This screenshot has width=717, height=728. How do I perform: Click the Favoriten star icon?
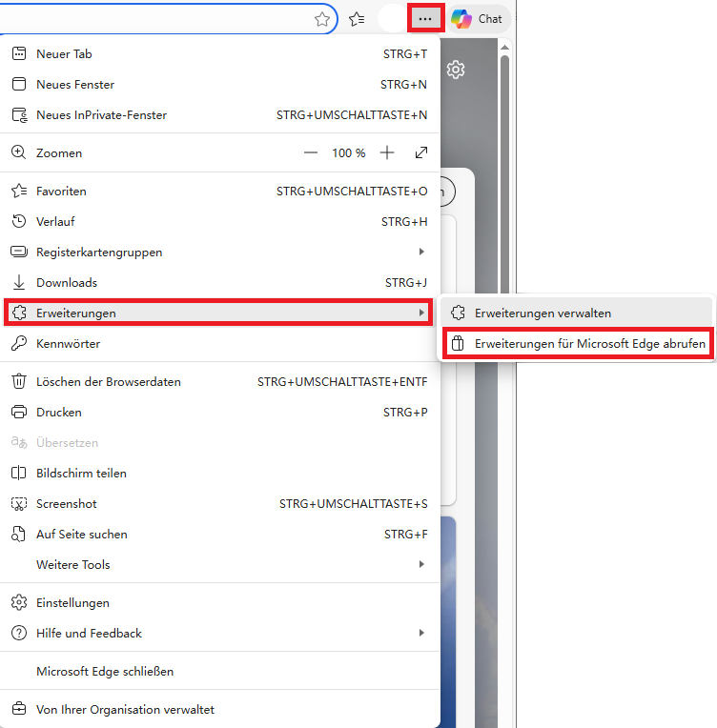[19, 191]
